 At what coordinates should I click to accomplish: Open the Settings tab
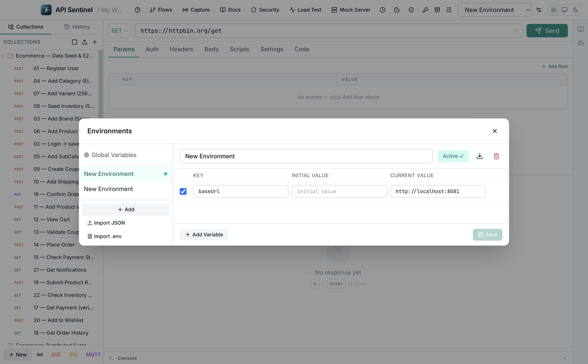coord(272,49)
